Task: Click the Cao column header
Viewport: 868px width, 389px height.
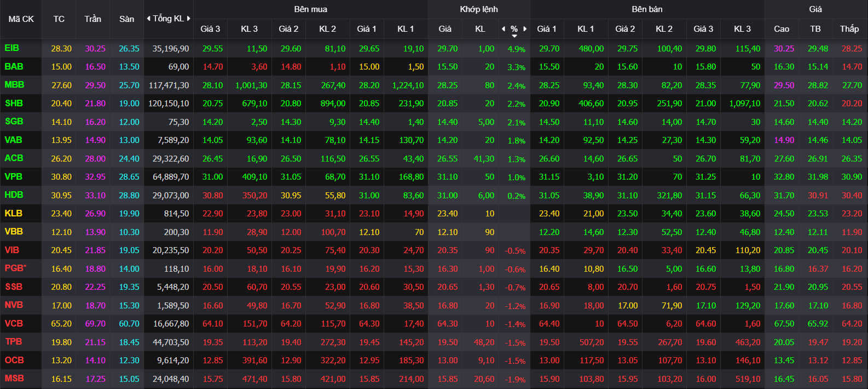Action: tap(782, 29)
